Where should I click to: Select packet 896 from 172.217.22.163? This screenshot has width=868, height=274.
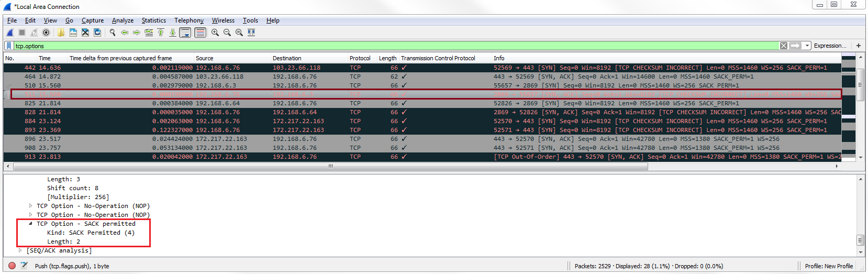click(422, 139)
